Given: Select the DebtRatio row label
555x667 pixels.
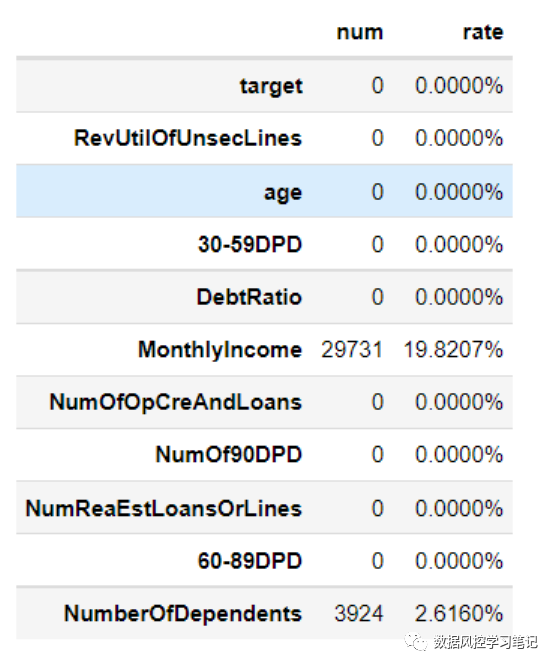Looking at the screenshot, I should pyautogui.click(x=249, y=297).
